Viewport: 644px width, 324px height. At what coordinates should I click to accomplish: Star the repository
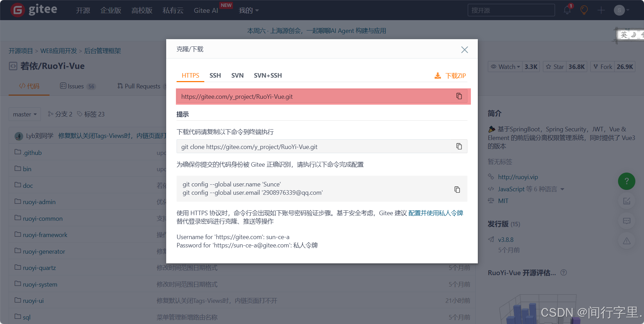click(x=554, y=67)
